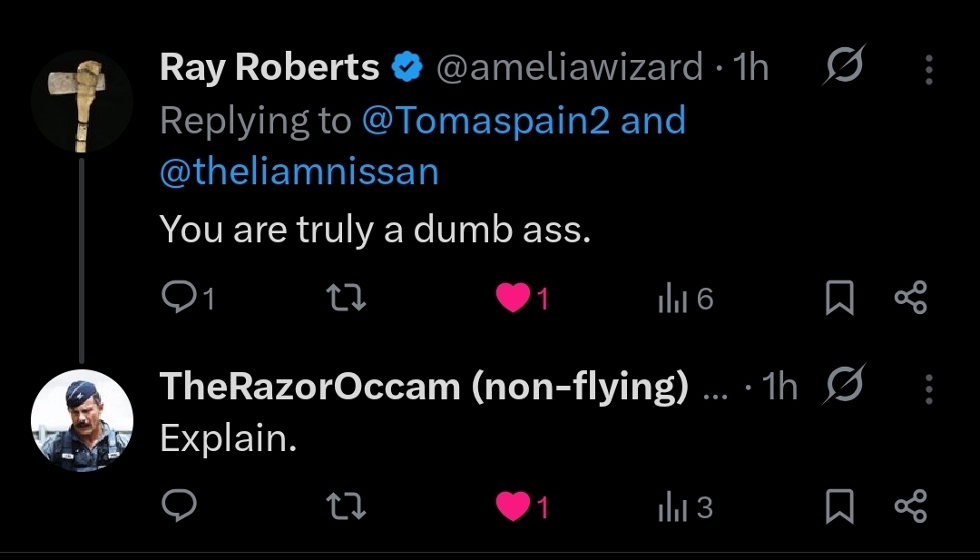This screenshot has width=980, height=560.
Task: View analytics on Ray Roberts' tweet
Action: 669,299
